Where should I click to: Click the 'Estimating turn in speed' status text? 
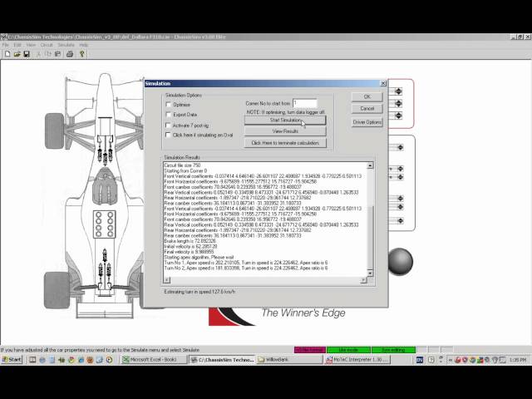[199, 292]
